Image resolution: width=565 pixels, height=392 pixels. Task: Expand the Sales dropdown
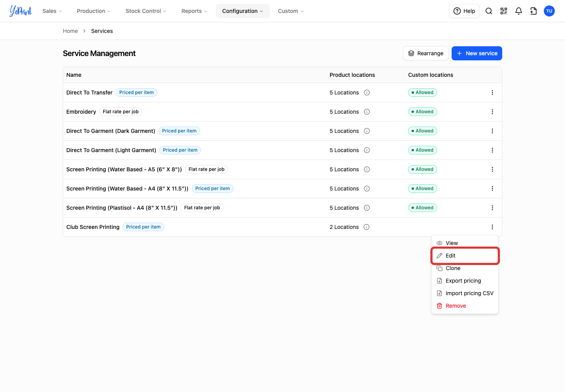[x=52, y=11]
